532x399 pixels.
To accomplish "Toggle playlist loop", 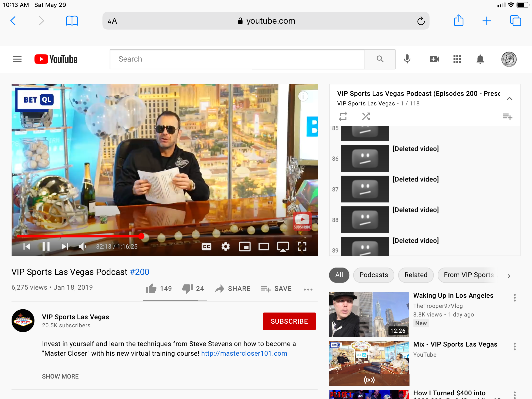I will [x=343, y=116].
